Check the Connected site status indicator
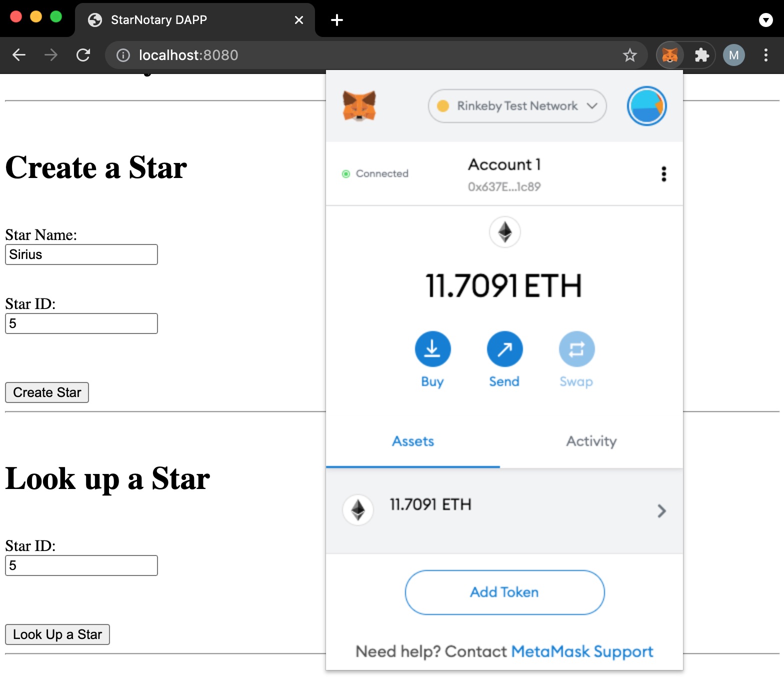 [x=375, y=173]
